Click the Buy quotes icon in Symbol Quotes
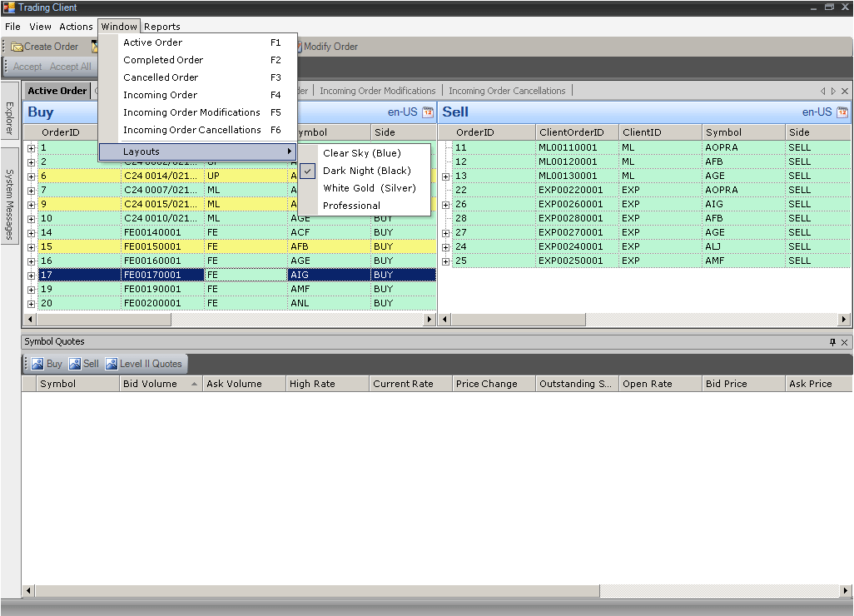Viewport: 854px width, 616px height. click(x=37, y=364)
